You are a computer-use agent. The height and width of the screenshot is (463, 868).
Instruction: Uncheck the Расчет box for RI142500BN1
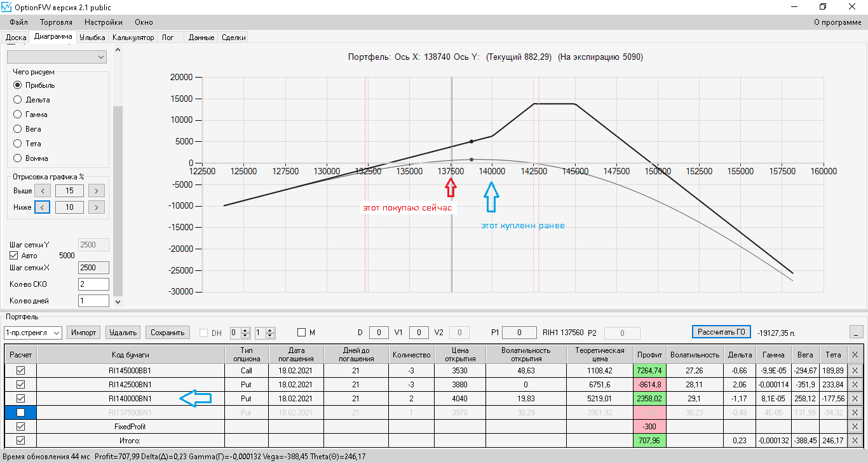click(x=20, y=384)
